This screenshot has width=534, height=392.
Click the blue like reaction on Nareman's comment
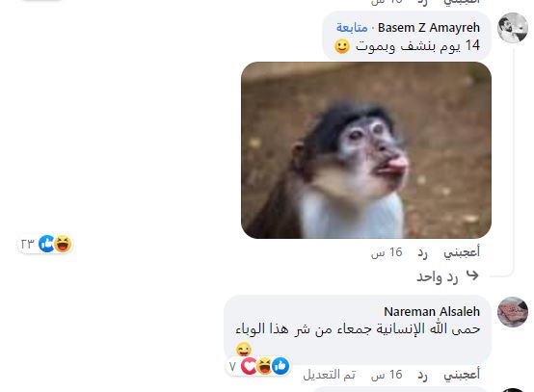pyautogui.click(x=280, y=366)
